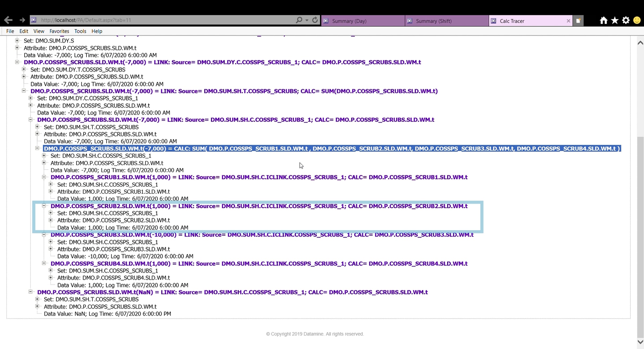Open address bar autocomplete dropdown arrow
644x349 pixels.
click(307, 20)
